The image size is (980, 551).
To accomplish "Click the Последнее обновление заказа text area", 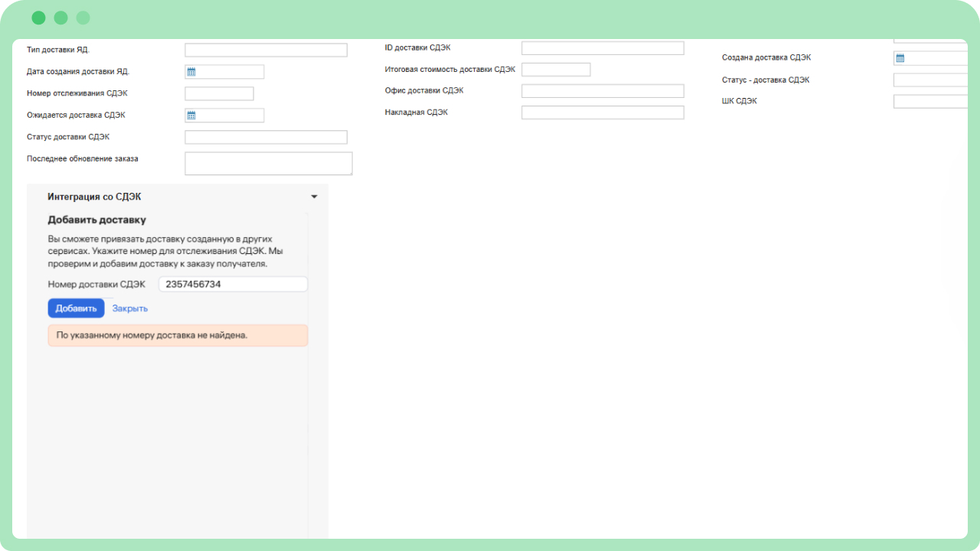I will point(269,164).
